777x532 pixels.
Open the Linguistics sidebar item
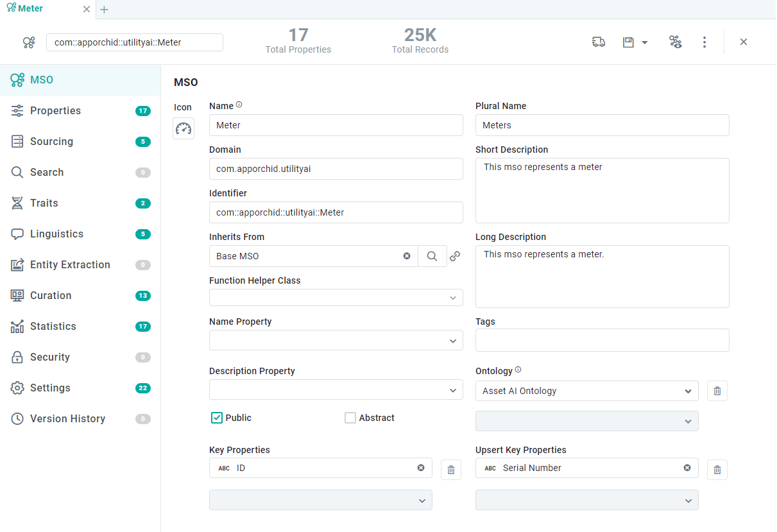(56, 234)
